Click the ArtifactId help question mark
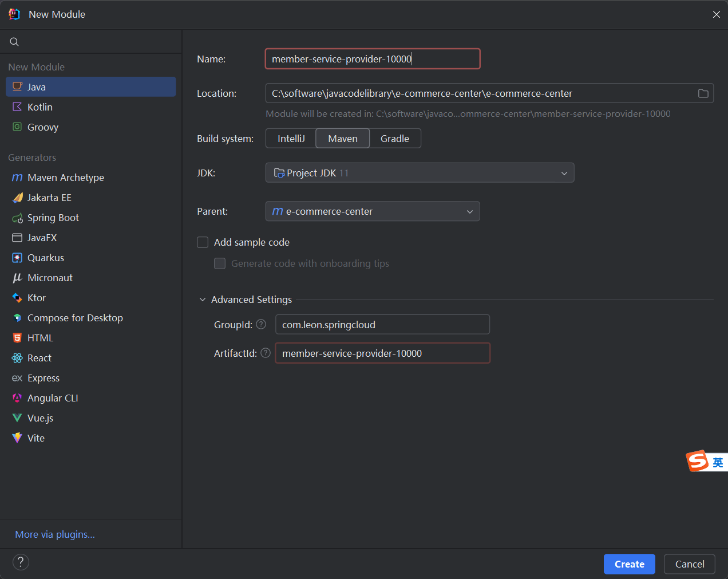The width and height of the screenshot is (728, 579). [x=266, y=353]
